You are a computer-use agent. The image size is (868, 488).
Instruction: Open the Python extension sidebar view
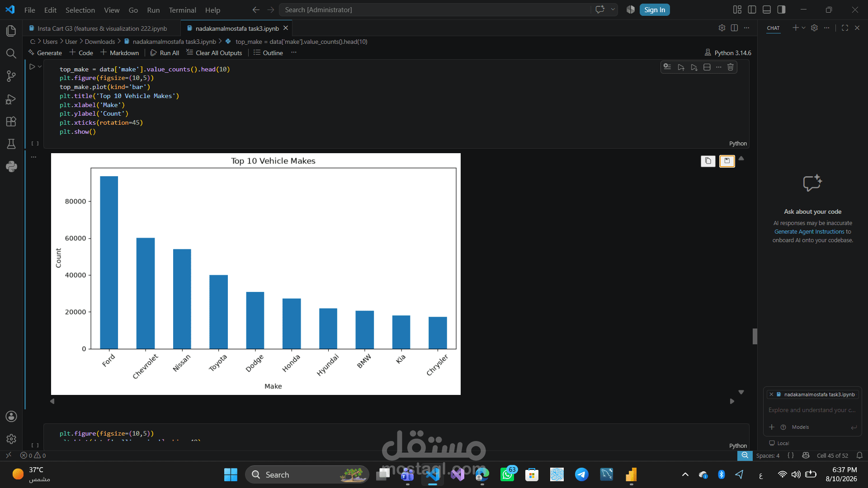[x=11, y=167]
